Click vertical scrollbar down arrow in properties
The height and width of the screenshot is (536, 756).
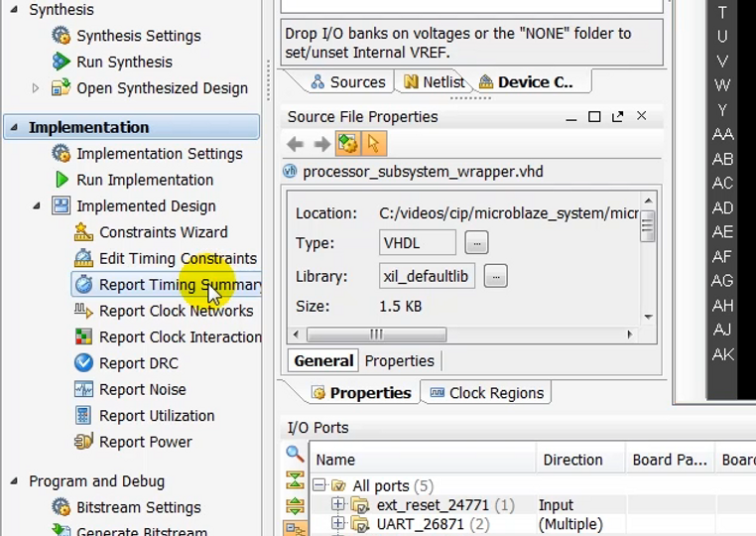(648, 317)
